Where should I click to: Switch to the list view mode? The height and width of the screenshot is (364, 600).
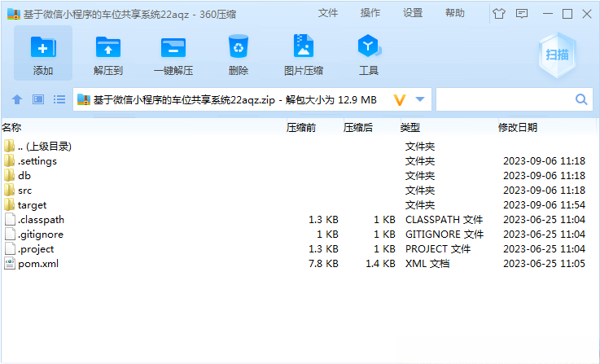[59, 99]
